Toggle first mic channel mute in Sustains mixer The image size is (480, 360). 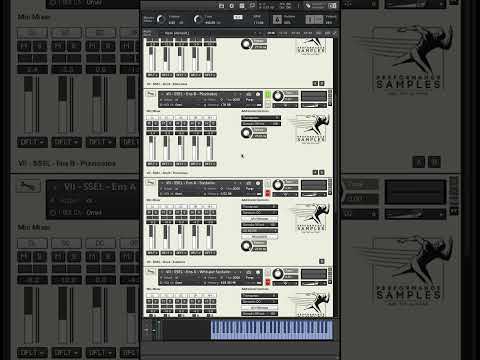[x=149, y=212]
